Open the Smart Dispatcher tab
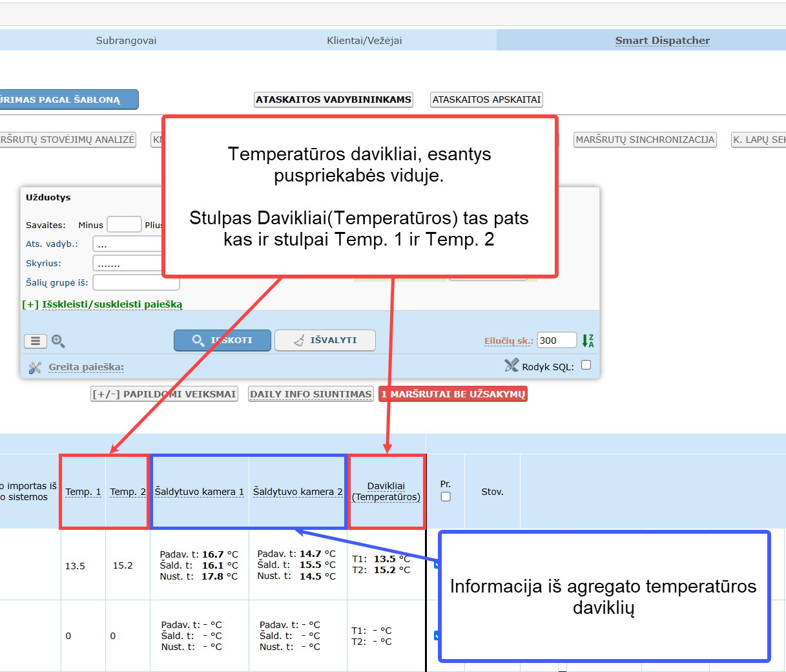This screenshot has height=672, width=786. (662, 41)
